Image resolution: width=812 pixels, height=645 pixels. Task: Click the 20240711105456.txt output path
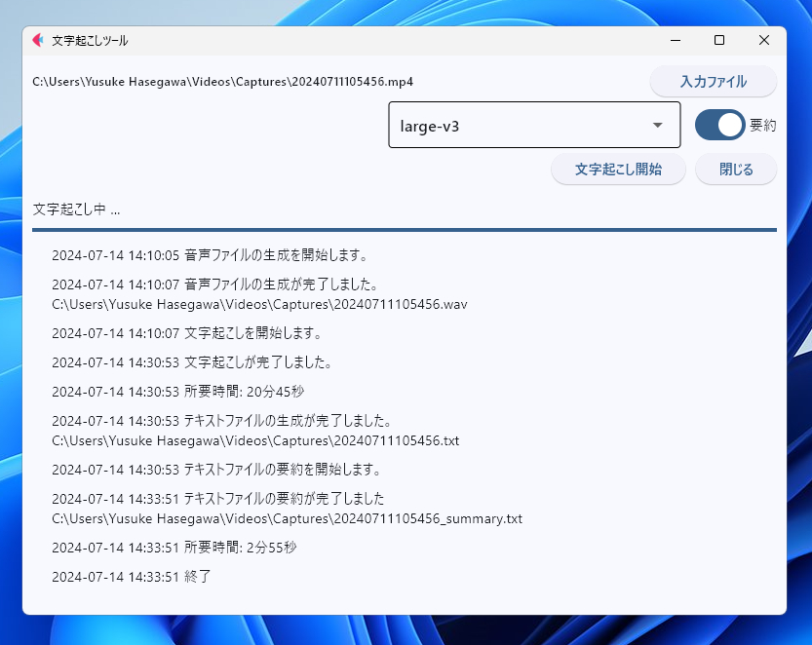pos(255,441)
